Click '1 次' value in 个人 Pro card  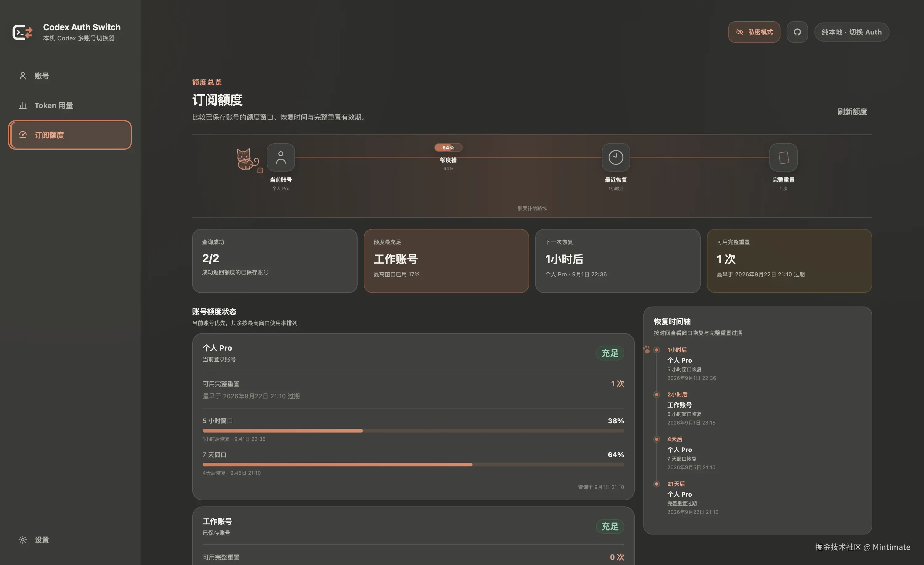(617, 384)
